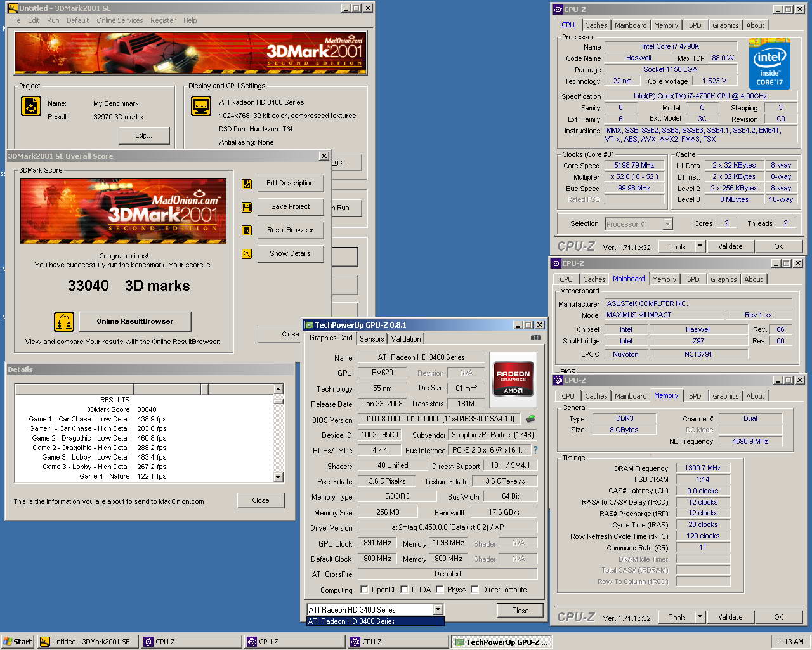Toggle the CUDA checkbox

click(x=404, y=590)
